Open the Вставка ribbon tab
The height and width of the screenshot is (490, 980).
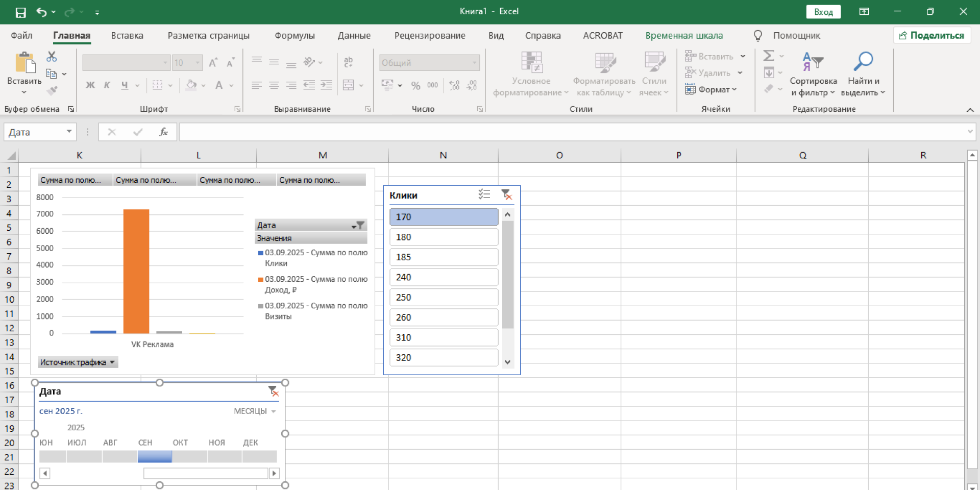click(127, 36)
